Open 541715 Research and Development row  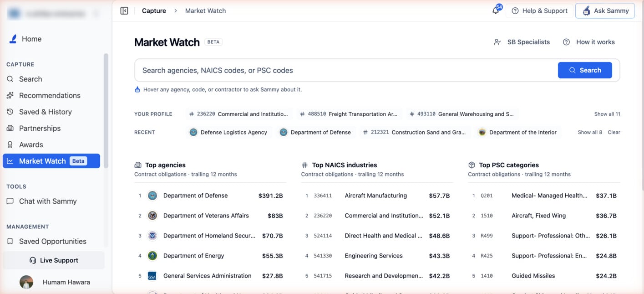pos(377,276)
